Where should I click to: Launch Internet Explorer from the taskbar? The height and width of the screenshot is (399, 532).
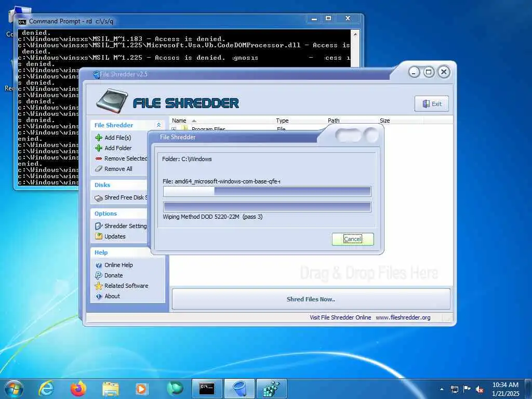(46, 389)
